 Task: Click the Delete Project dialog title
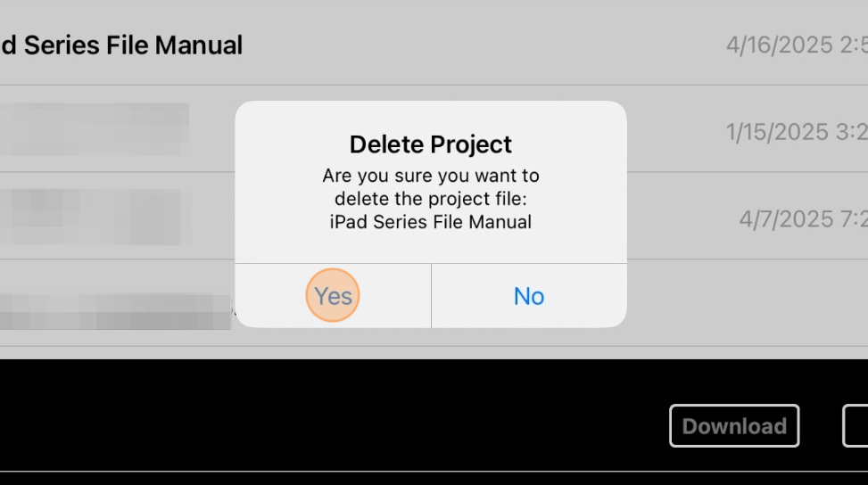[431, 144]
